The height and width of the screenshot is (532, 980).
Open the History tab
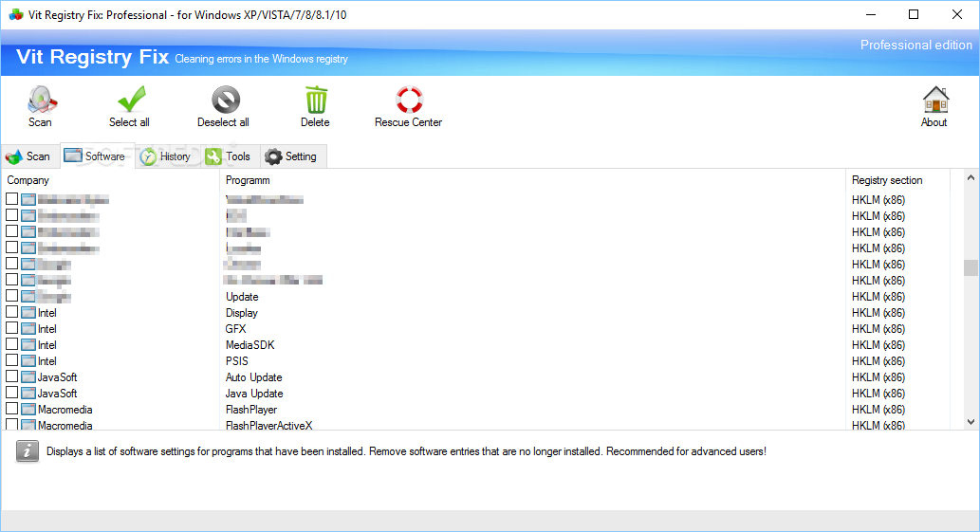[166, 156]
